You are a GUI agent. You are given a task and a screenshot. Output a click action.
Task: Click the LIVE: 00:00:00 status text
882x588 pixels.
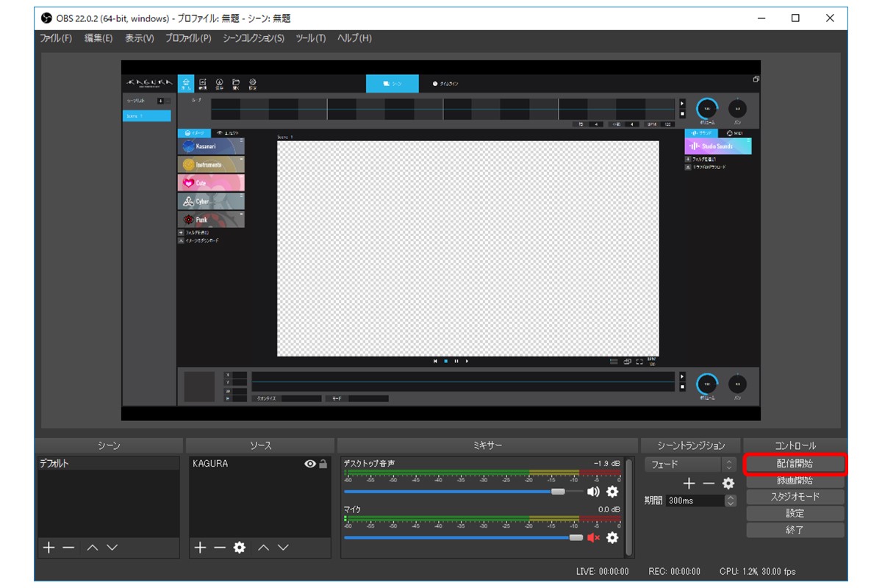(603, 571)
